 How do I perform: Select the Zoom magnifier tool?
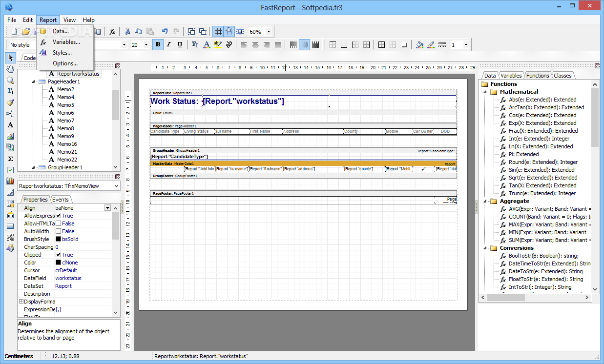pos(10,80)
